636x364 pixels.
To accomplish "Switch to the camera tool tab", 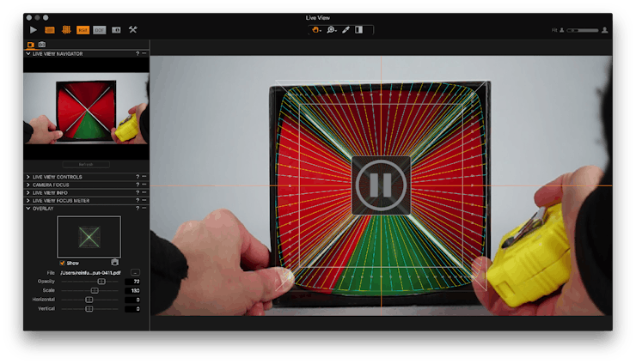I will click(x=41, y=44).
